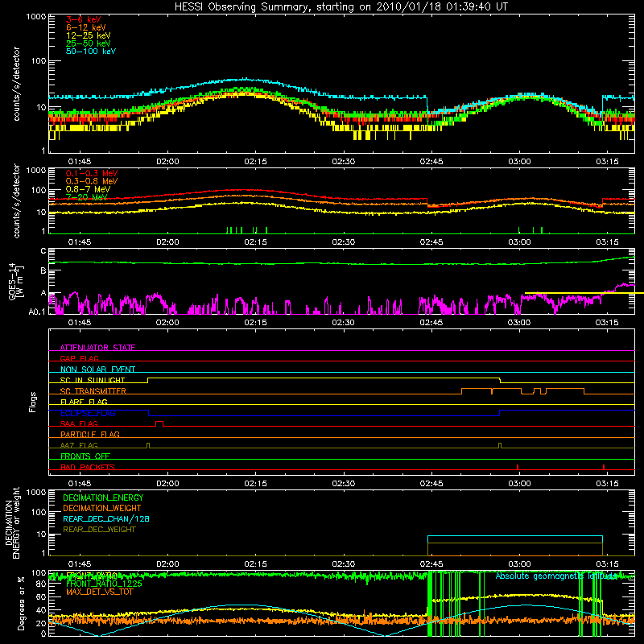Screen dimensions: 644x644
Task: Click the REAR_DEC_CHAN/128 legend label
Action: tap(106, 518)
